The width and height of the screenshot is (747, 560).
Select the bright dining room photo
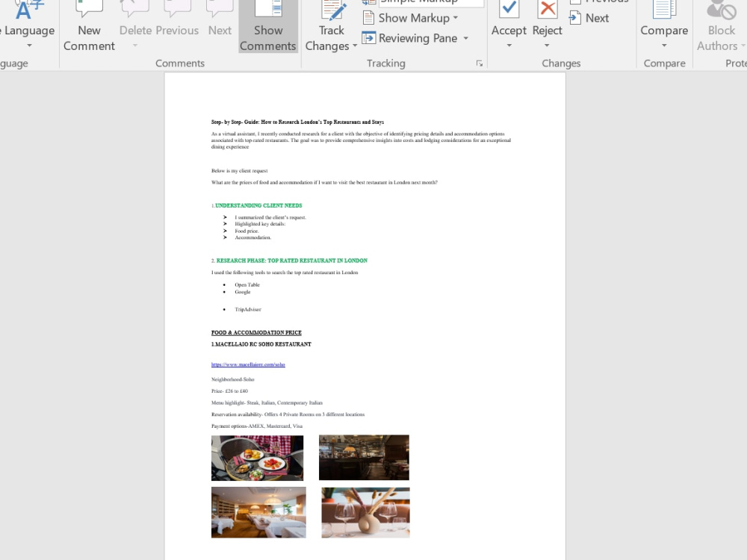coord(258,512)
